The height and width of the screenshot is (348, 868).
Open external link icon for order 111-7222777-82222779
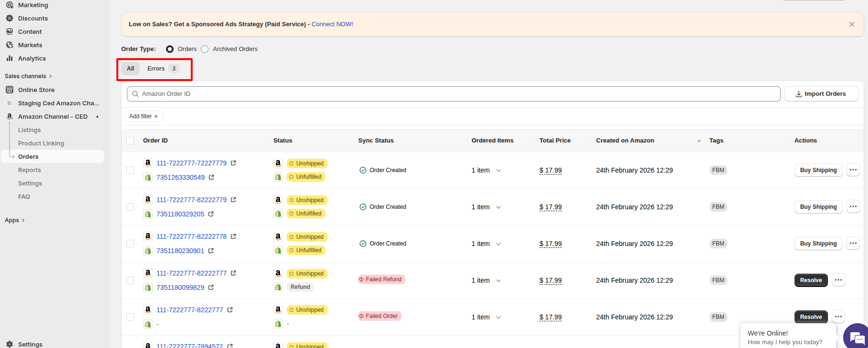tap(233, 200)
